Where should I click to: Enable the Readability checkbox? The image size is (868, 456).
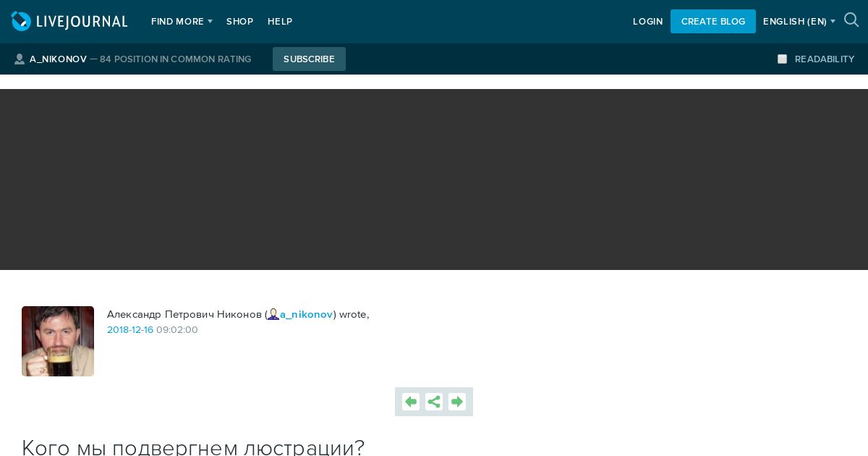tap(782, 59)
